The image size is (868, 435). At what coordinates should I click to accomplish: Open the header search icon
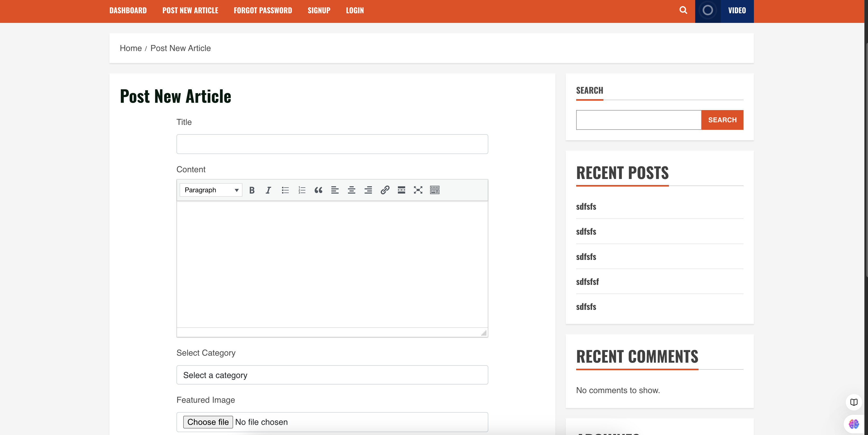(x=683, y=10)
